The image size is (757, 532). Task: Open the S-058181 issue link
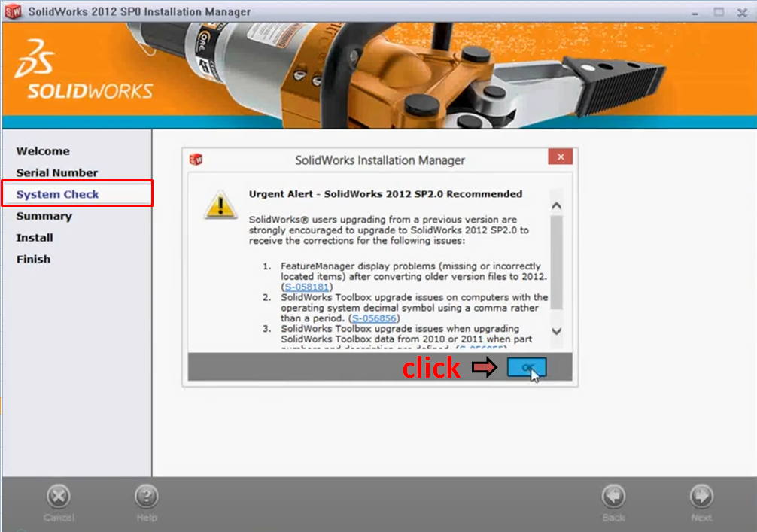point(306,287)
